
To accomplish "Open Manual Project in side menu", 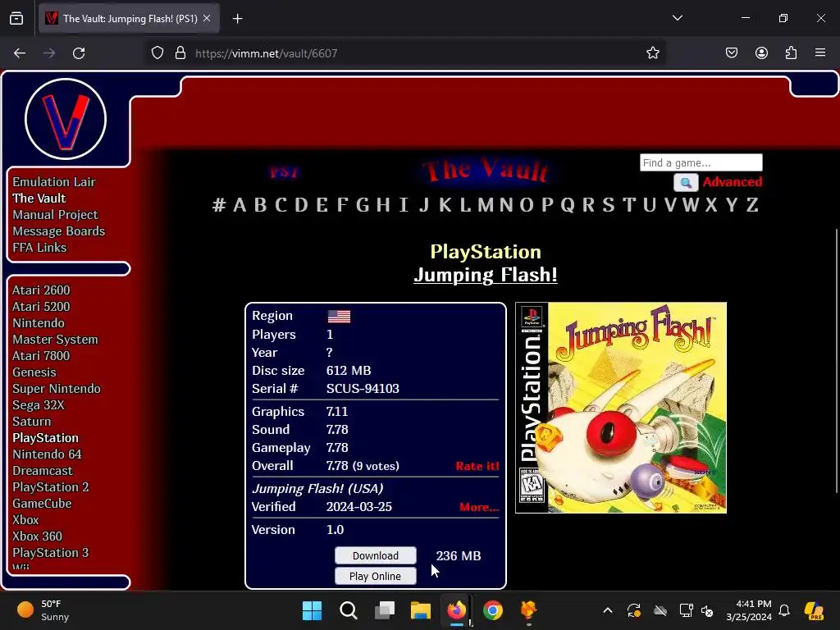I will click(55, 215).
